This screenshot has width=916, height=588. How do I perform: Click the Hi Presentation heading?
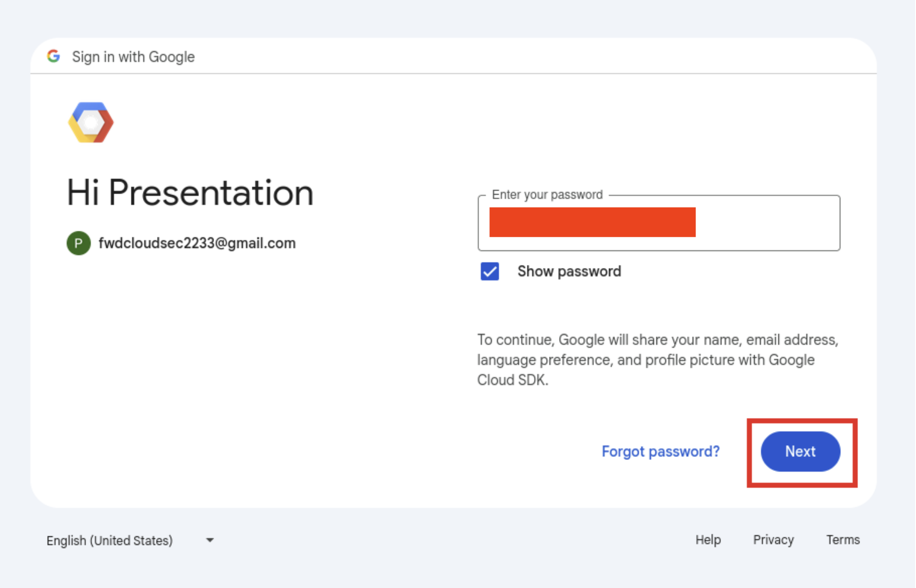coord(190,193)
